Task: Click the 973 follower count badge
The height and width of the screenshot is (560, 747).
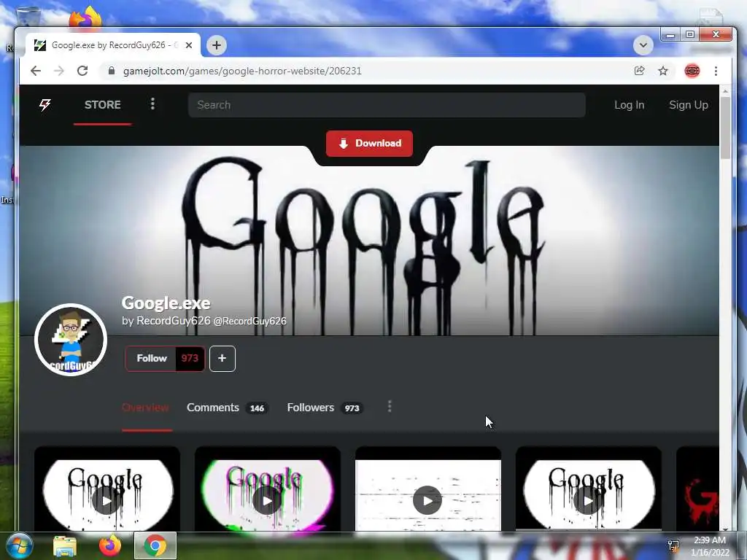Action: [190, 358]
